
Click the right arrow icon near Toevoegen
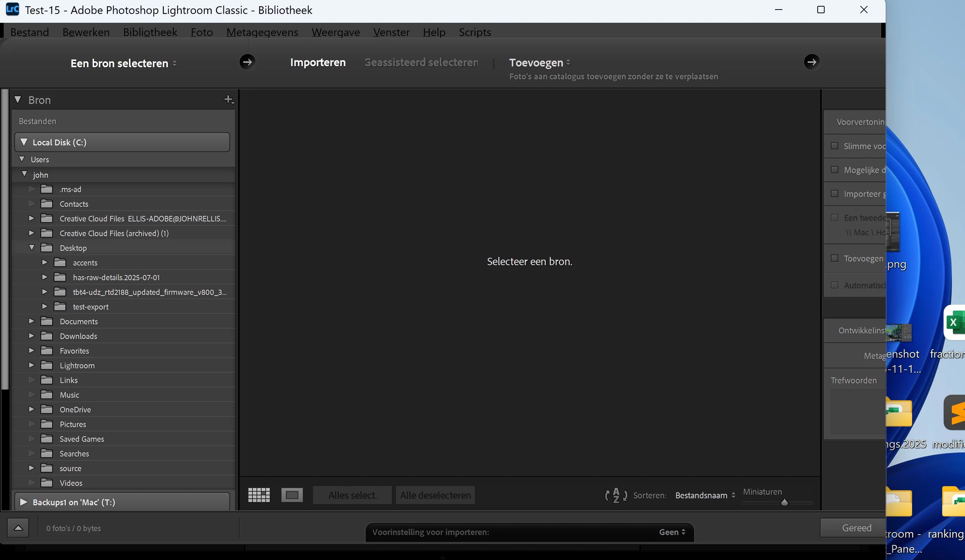[811, 62]
